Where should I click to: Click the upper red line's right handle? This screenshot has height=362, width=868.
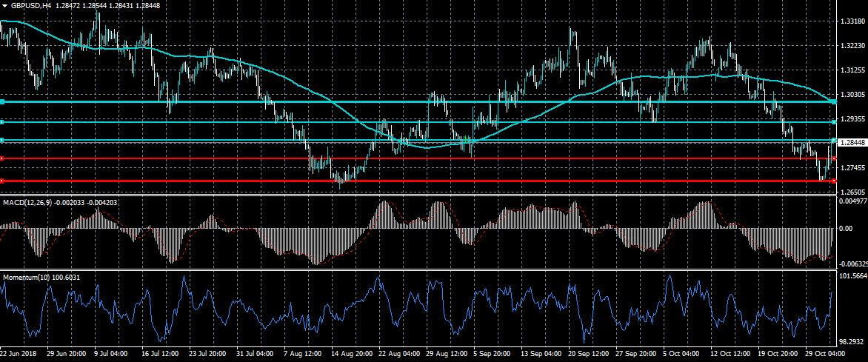[x=834, y=158]
